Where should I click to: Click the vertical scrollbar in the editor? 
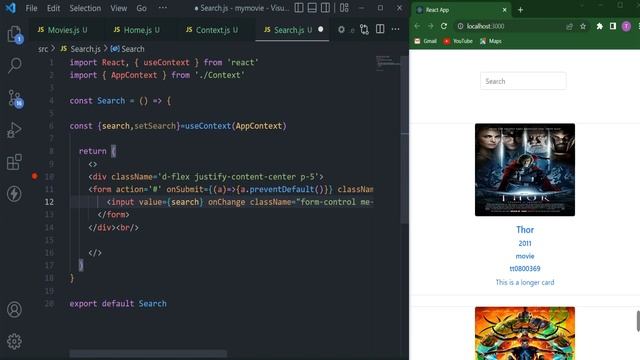[404, 139]
